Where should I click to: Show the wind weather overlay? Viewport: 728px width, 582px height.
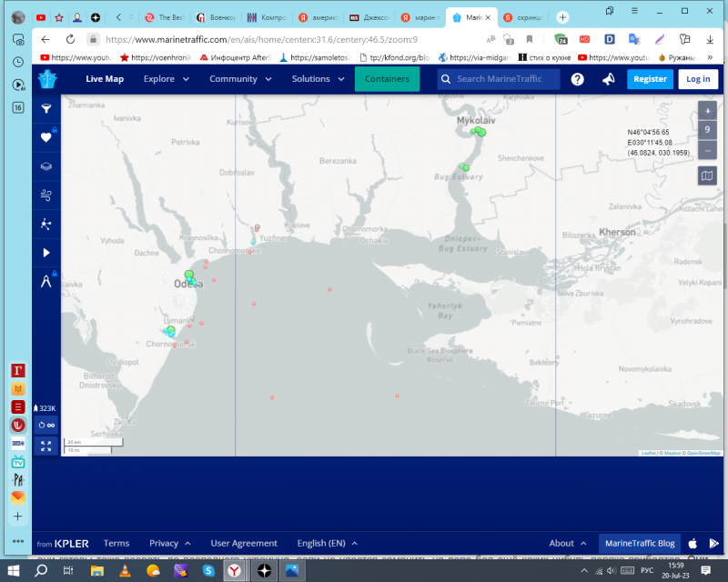click(45, 195)
